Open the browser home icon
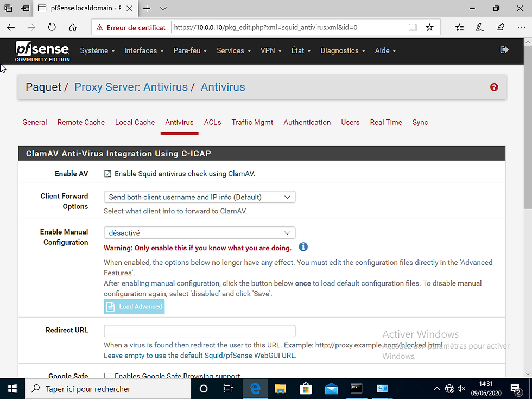This screenshot has width=532, height=399. (73, 28)
